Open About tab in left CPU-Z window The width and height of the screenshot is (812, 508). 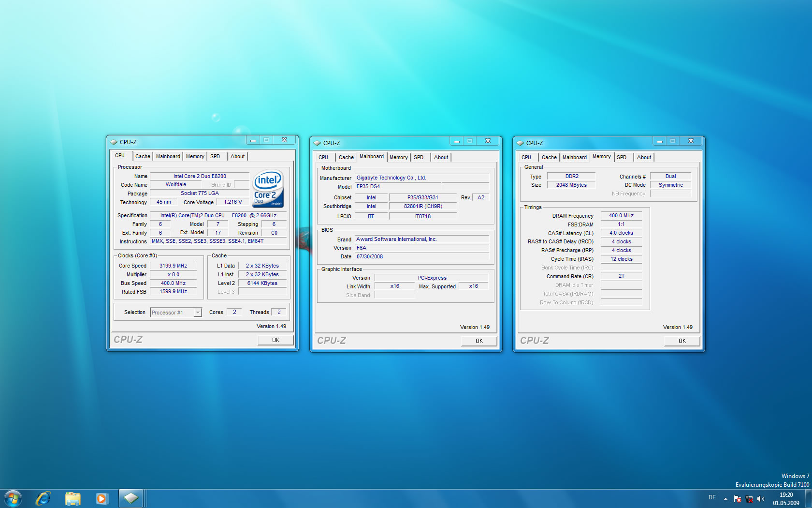click(x=237, y=157)
